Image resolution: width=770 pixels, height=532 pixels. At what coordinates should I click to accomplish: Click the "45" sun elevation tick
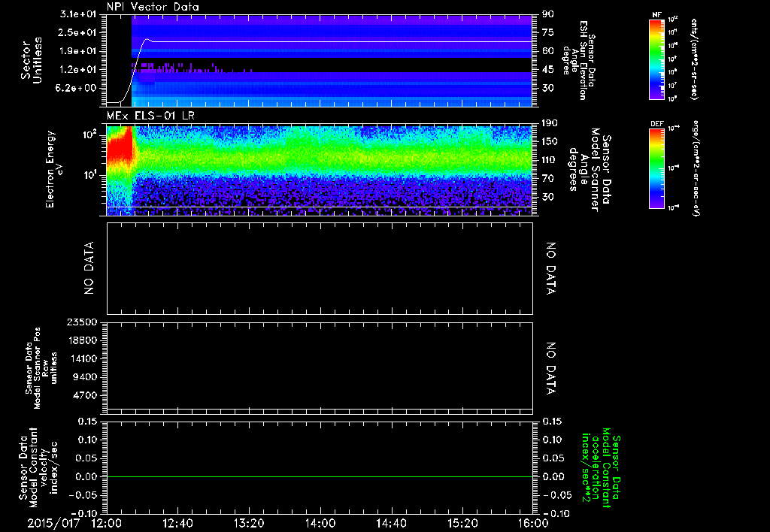click(x=548, y=70)
